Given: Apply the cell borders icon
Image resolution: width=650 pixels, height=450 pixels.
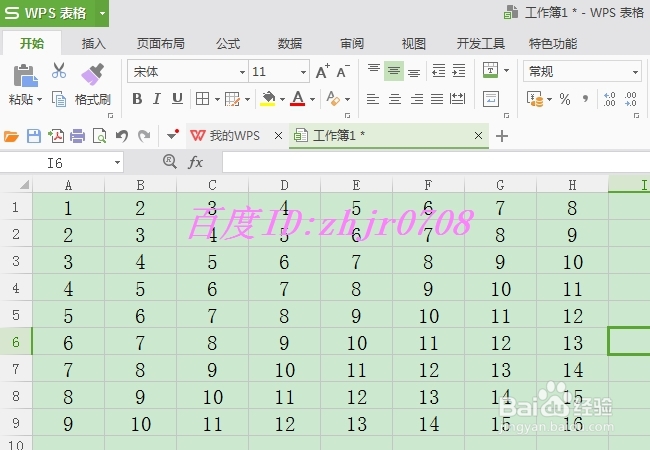Looking at the screenshot, I should click(x=202, y=99).
